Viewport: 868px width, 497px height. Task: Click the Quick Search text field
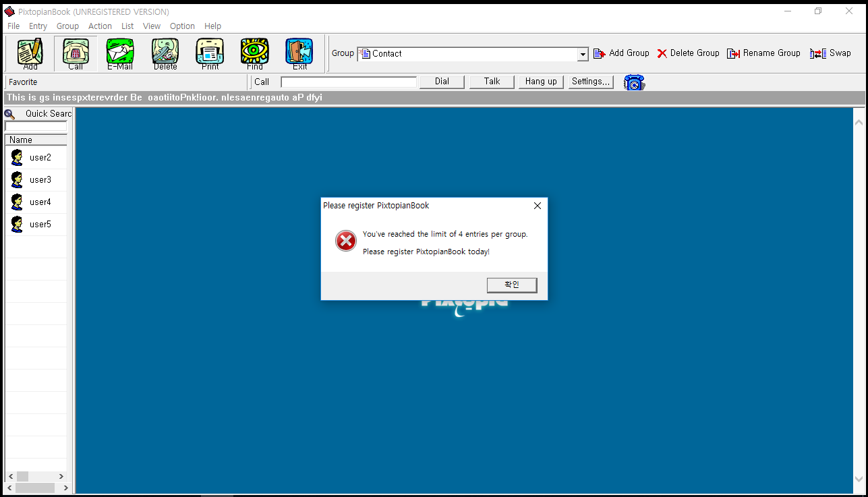point(36,126)
